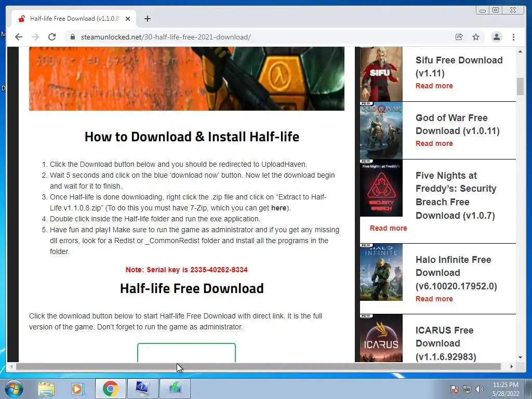Share this page icon in address bar

(459, 37)
